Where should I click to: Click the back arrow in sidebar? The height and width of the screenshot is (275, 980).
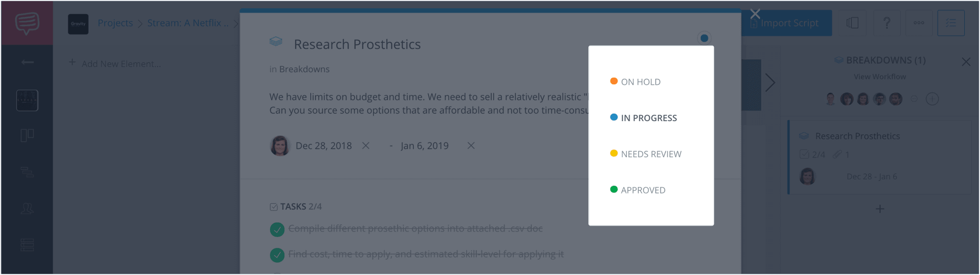click(27, 62)
